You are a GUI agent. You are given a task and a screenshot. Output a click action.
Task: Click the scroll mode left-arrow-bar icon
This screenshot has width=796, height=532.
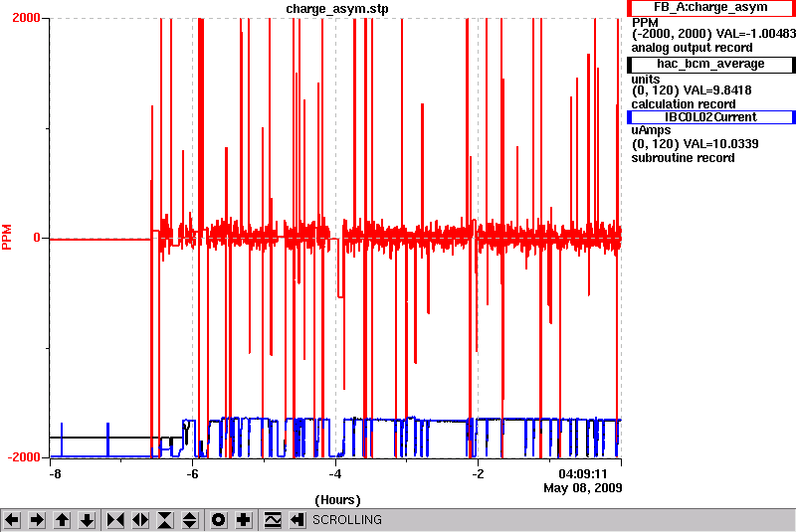point(298,520)
